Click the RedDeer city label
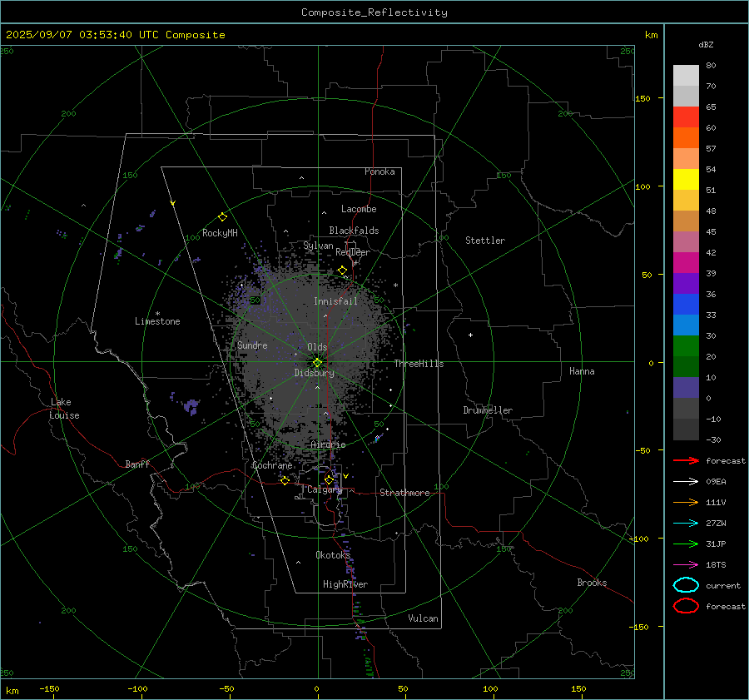749x700 pixels. 353,252
